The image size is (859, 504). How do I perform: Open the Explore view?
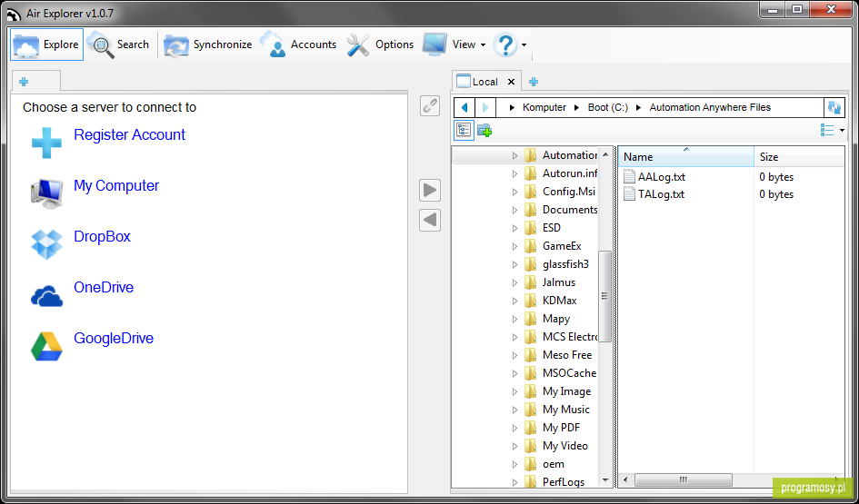[46, 44]
